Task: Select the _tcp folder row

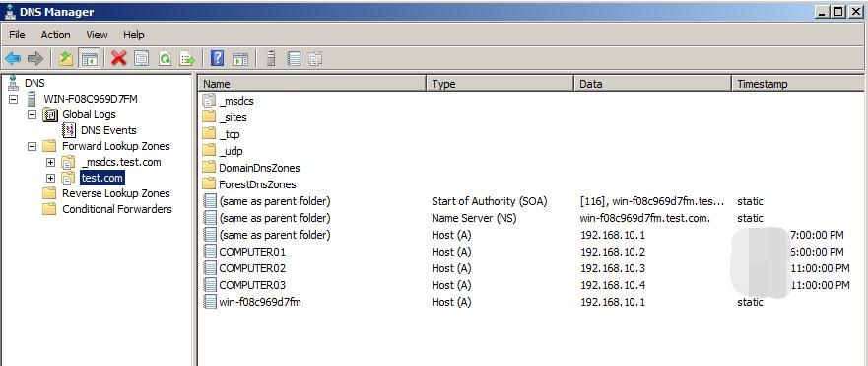Action: click(x=230, y=134)
